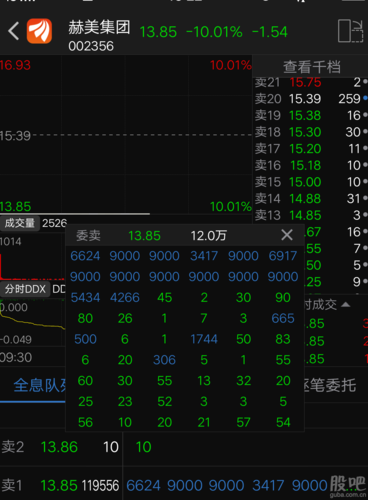Tap order 306 in the popup grid
This screenshot has width=368, height=500.
point(164,360)
